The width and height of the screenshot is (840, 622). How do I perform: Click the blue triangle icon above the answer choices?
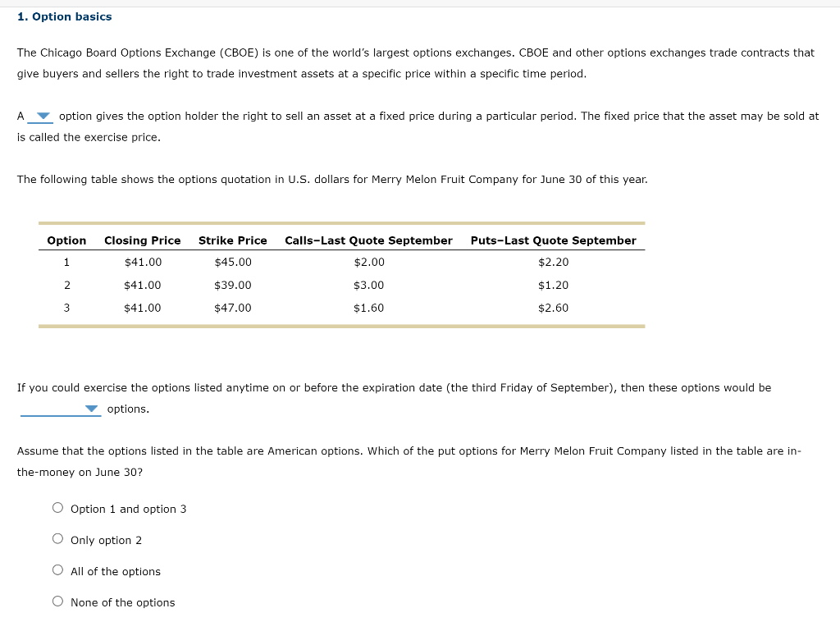90,408
